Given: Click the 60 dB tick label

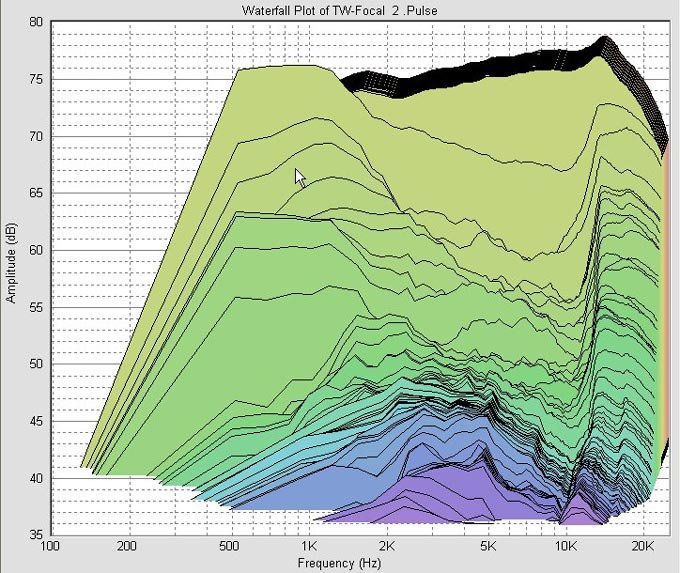Looking at the screenshot, I should point(36,250).
